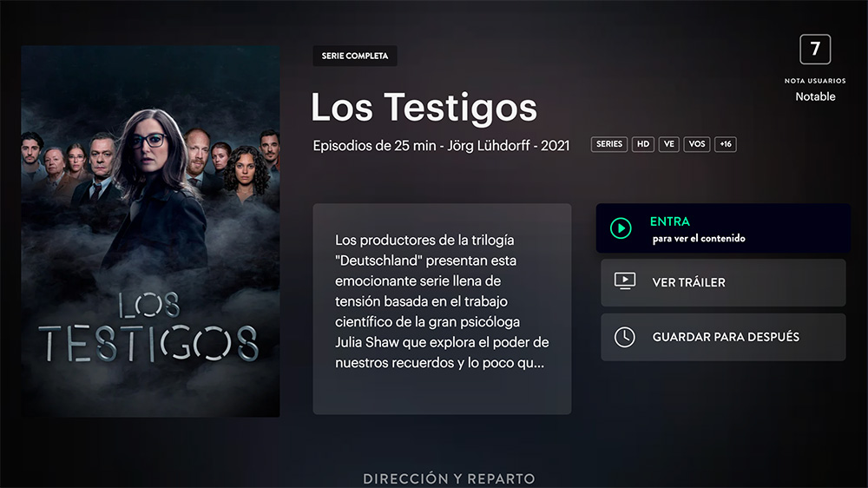Select the SERIES tag badge
The image size is (868, 488).
[609, 144]
